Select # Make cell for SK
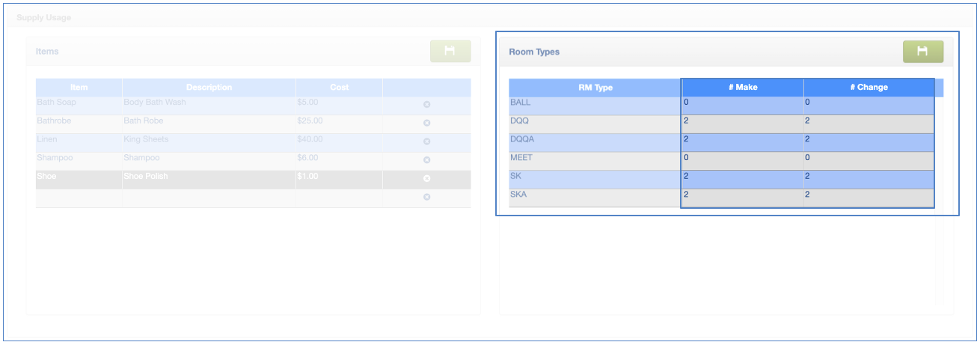This screenshot has width=980, height=345. pyautogui.click(x=742, y=180)
